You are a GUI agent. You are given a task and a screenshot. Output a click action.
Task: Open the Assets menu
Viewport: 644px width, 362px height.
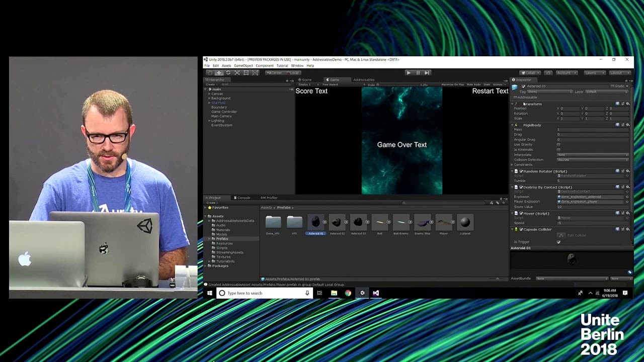pyautogui.click(x=226, y=66)
